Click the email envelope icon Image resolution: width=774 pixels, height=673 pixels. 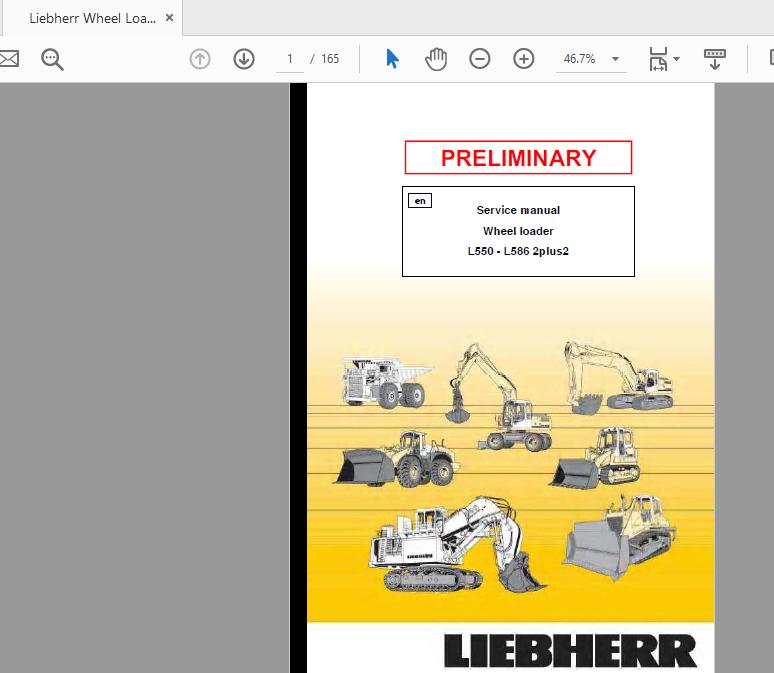[9, 59]
